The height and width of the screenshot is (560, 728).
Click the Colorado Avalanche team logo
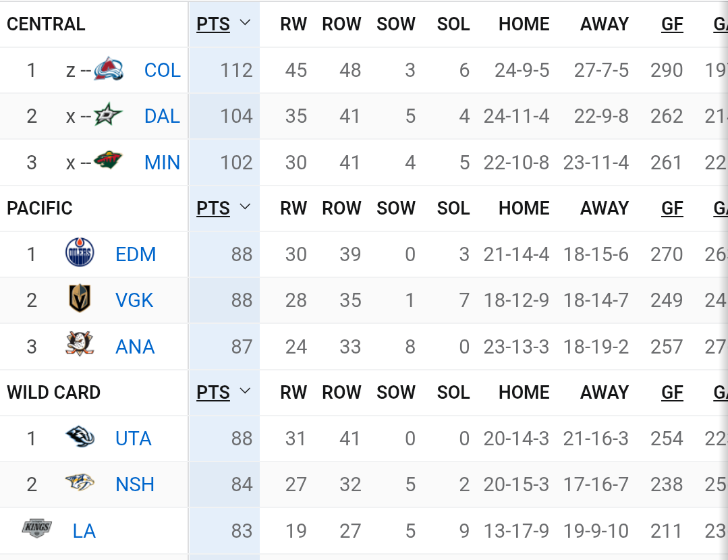pyautogui.click(x=109, y=70)
